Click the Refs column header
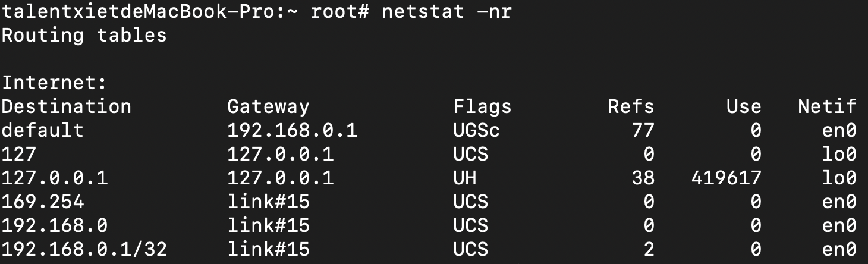 coord(631,107)
